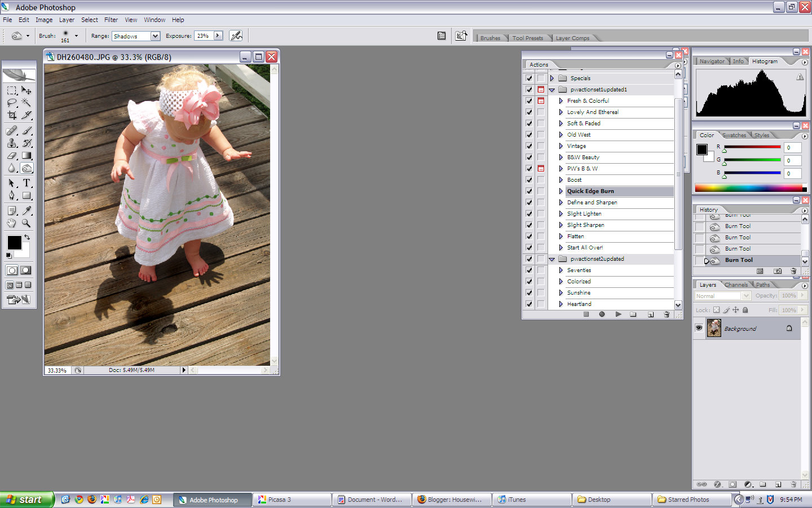Screen dimensions: 812x508
Task: Run the Quick Edge Burn action
Action: click(590, 191)
